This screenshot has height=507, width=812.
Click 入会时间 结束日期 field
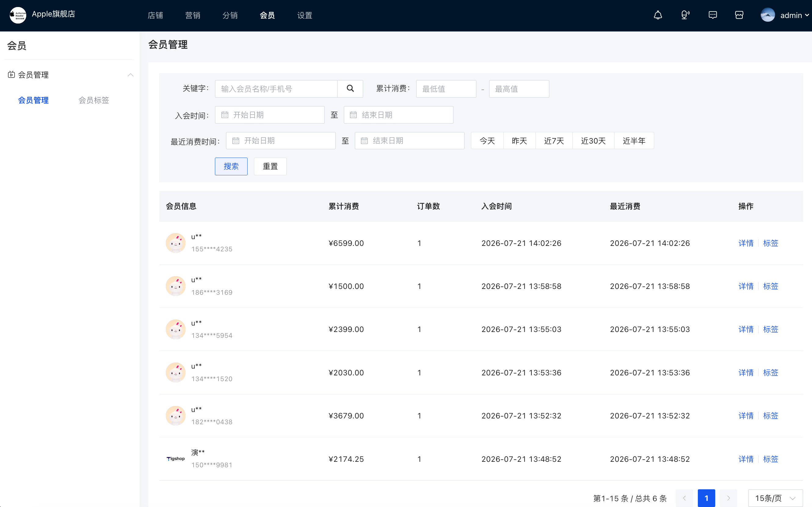(x=398, y=115)
